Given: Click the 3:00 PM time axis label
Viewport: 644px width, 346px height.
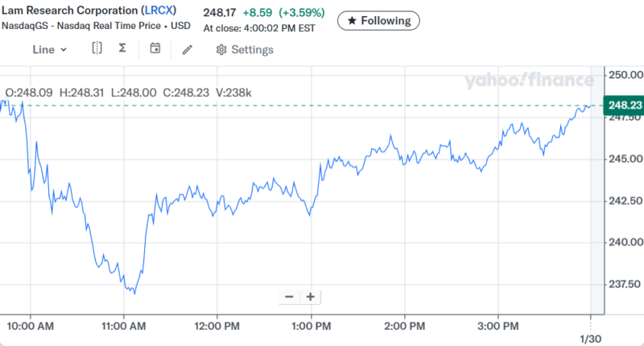Looking at the screenshot, I should (497, 326).
